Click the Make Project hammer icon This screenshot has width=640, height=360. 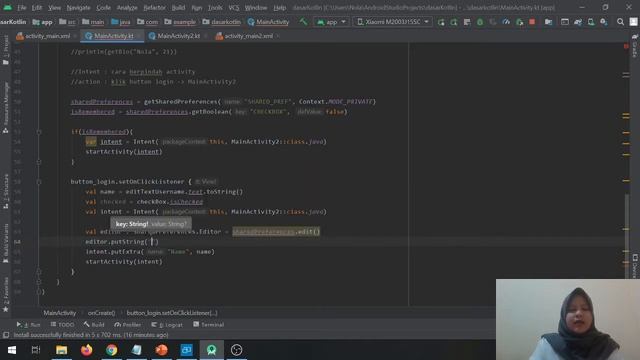(303, 22)
